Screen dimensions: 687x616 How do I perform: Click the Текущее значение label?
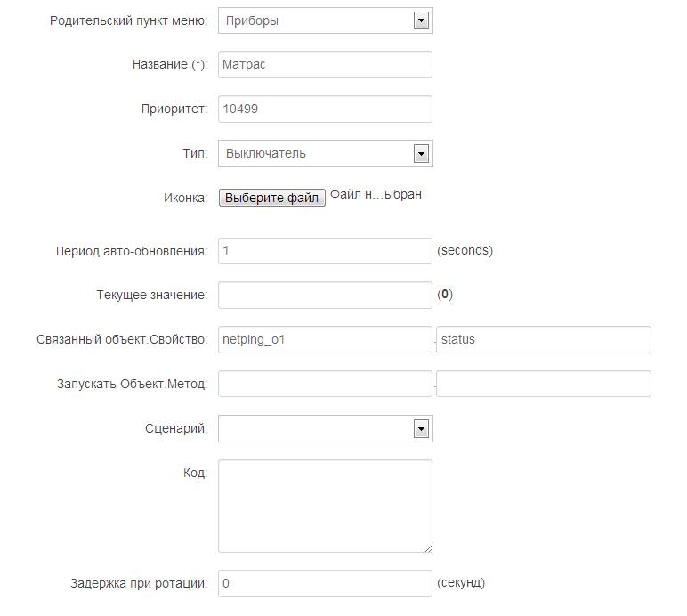151,295
